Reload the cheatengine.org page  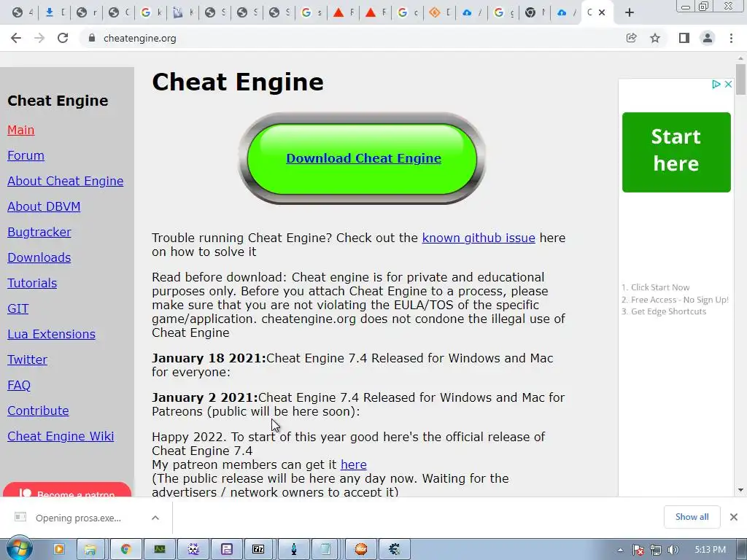63,38
